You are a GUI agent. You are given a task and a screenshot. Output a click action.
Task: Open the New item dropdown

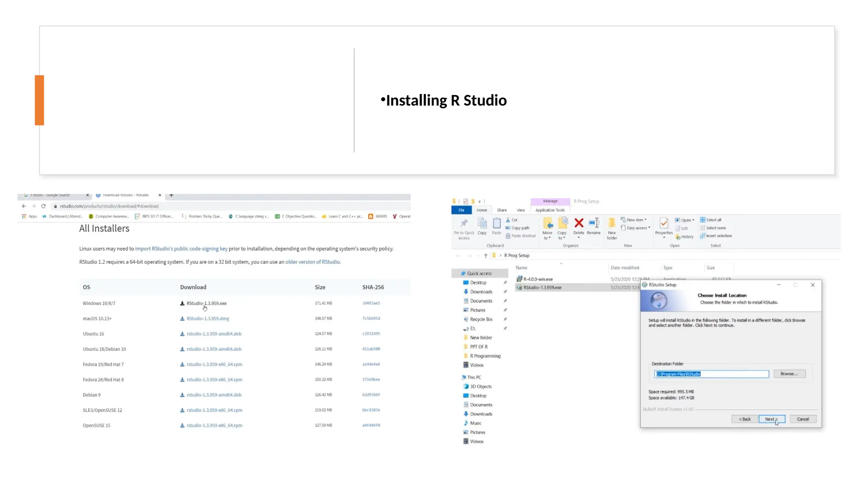[x=634, y=220]
